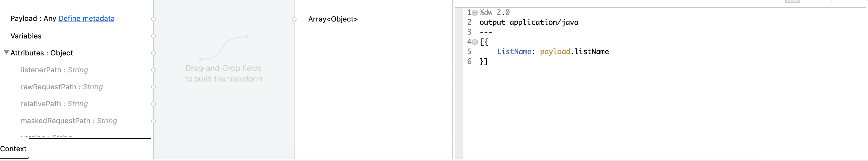Open the Define metadata link
Image resolution: width=868 pixels, height=161 pixels.
(86, 19)
